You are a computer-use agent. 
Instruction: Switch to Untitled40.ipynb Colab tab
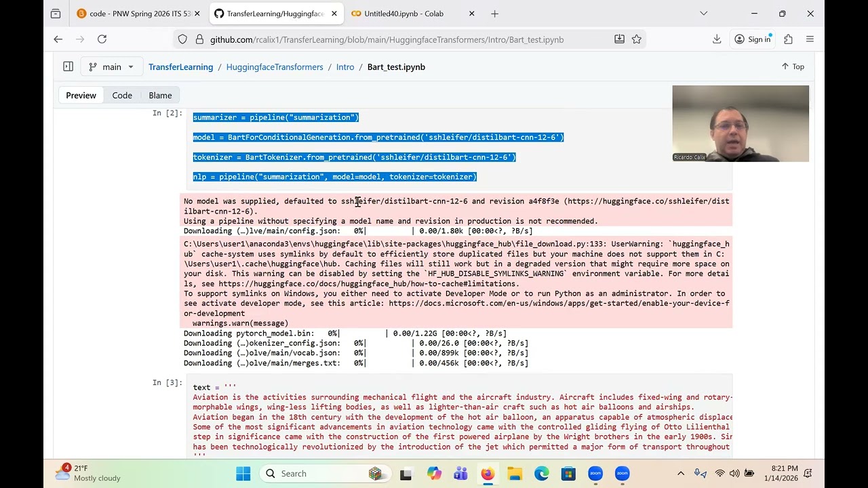pos(403,14)
